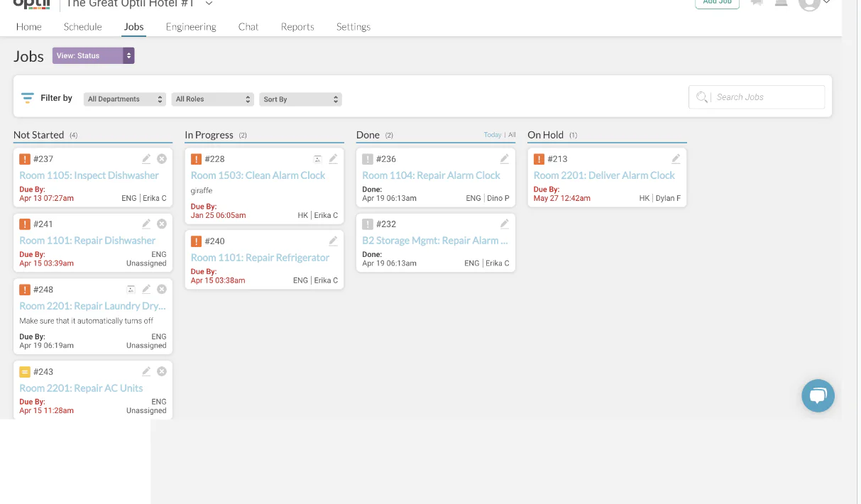861x504 pixels.
Task: Edit job #213 with pencil icon
Action: coord(676,159)
